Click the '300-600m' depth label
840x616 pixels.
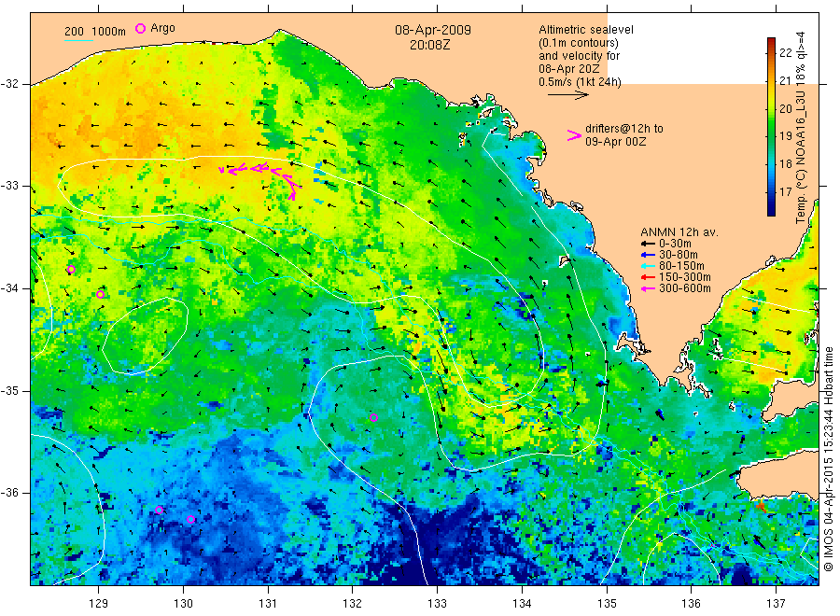click(x=685, y=288)
